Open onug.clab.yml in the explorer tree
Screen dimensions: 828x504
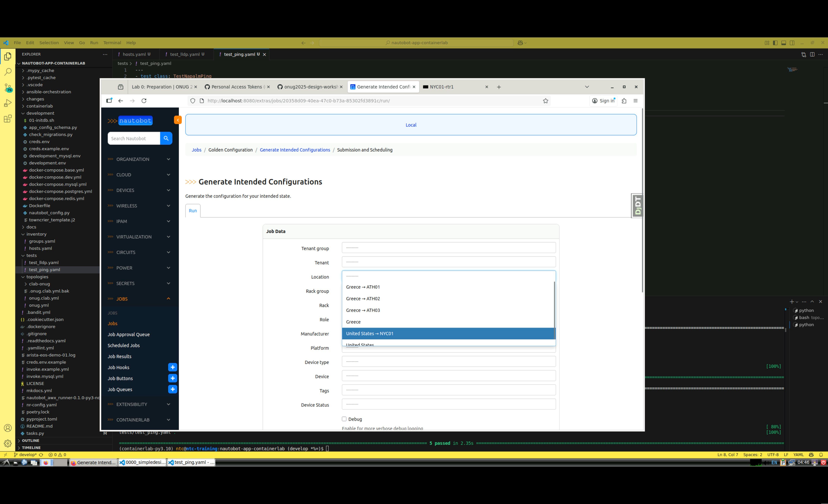44,298
